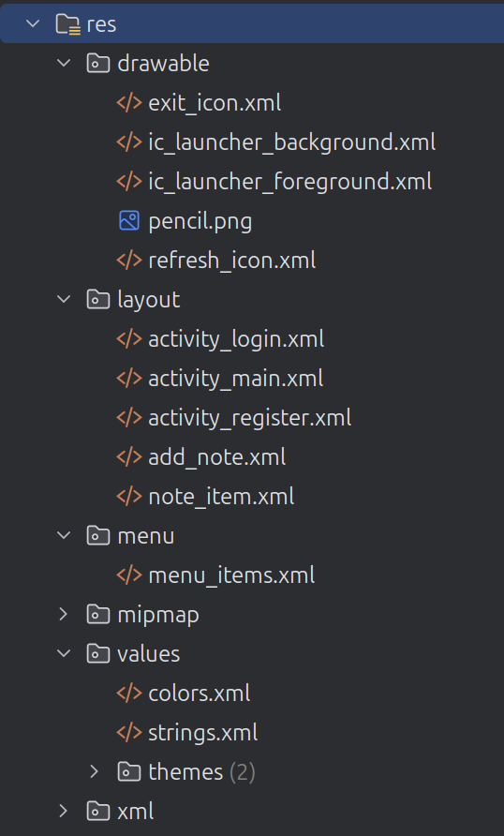This screenshot has width=504, height=836.
Task: Collapse the res folder chevron
Action: pyautogui.click(x=33, y=24)
